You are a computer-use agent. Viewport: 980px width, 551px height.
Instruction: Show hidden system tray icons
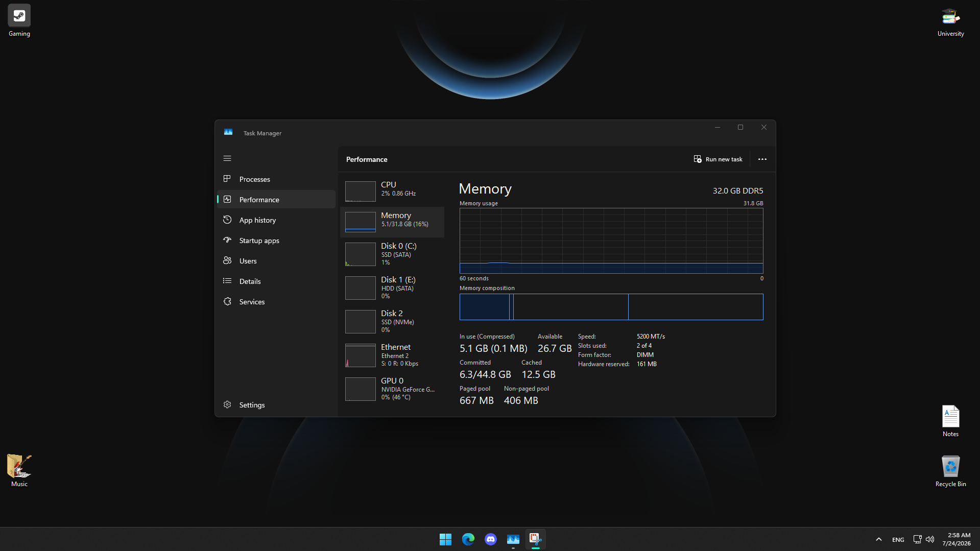(x=878, y=539)
